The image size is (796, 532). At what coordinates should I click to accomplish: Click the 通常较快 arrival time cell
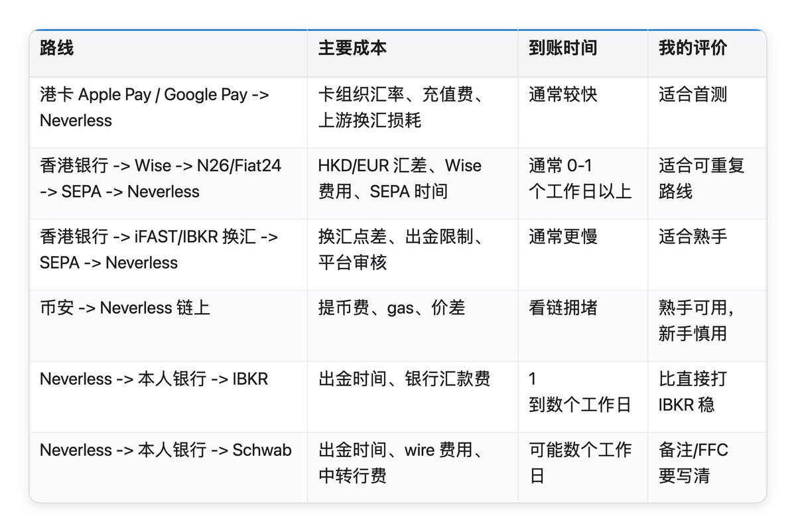[583, 112]
